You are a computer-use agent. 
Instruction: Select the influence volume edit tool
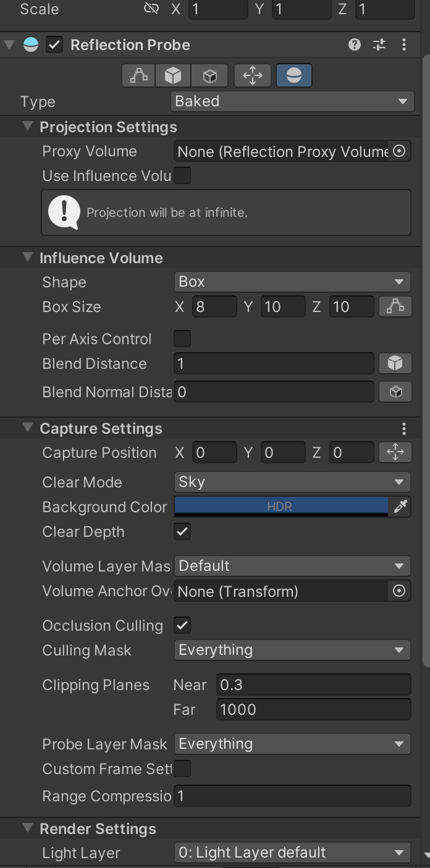point(138,75)
